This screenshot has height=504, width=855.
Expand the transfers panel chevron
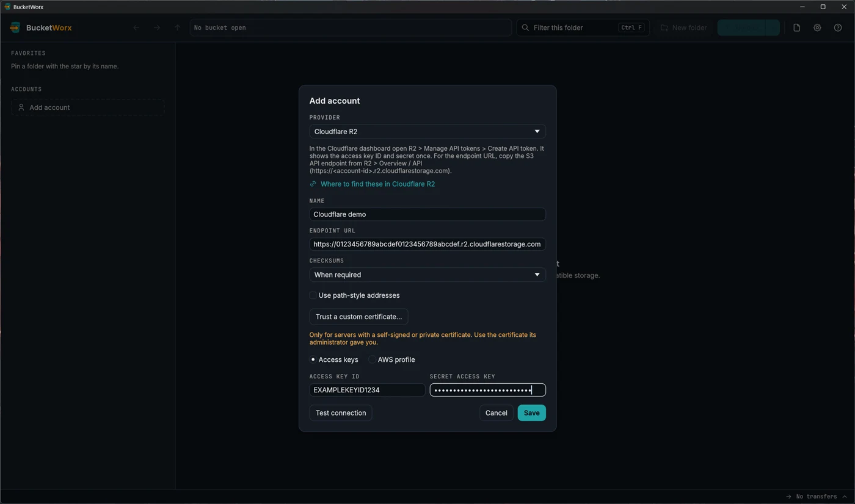[x=845, y=497]
